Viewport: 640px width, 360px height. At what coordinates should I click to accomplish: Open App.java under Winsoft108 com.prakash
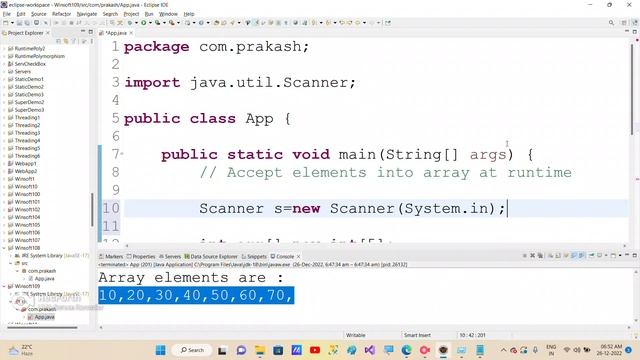pos(44,279)
